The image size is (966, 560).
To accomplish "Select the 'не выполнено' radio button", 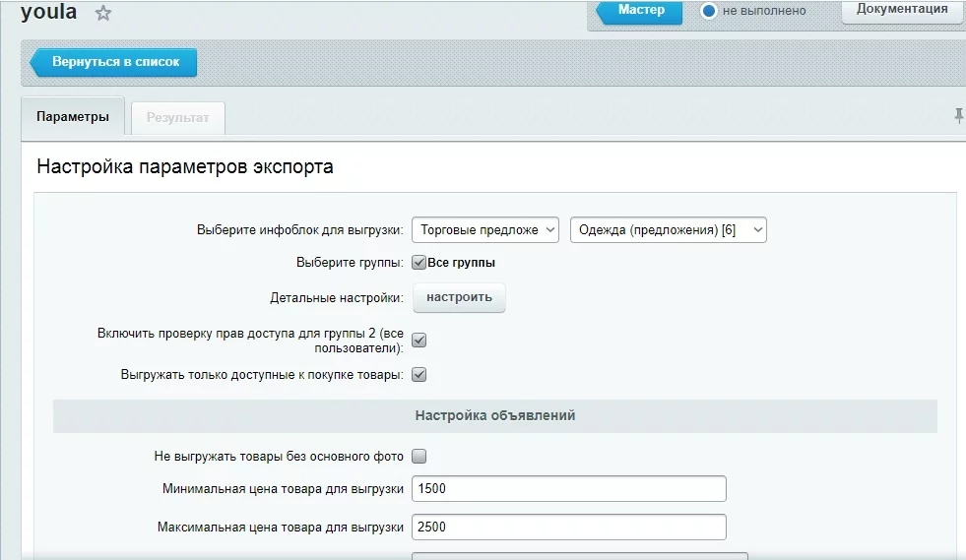I will 708,11.
